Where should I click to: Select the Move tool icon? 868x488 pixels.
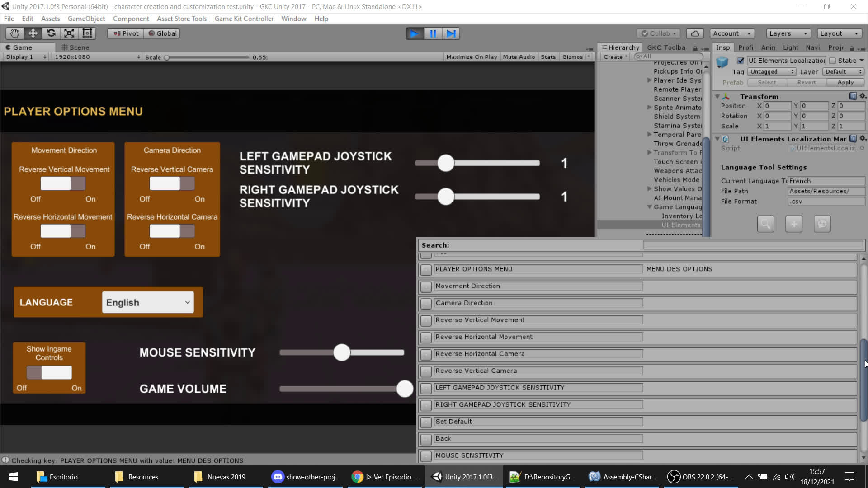click(33, 33)
